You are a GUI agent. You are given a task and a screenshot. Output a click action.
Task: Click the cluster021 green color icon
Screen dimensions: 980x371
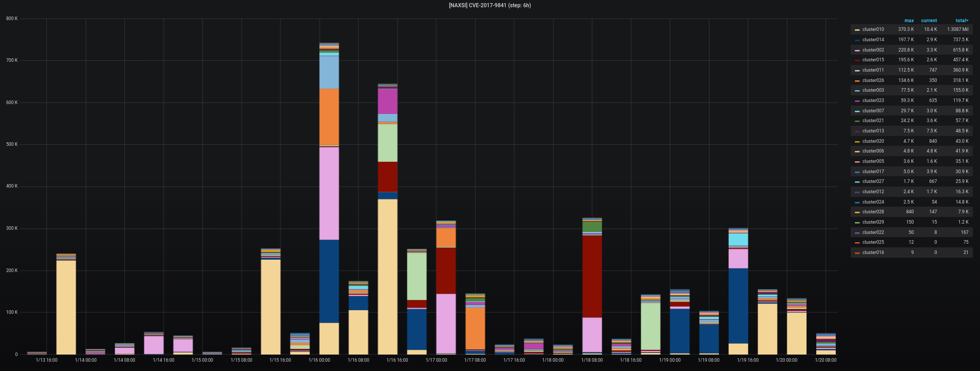point(857,121)
